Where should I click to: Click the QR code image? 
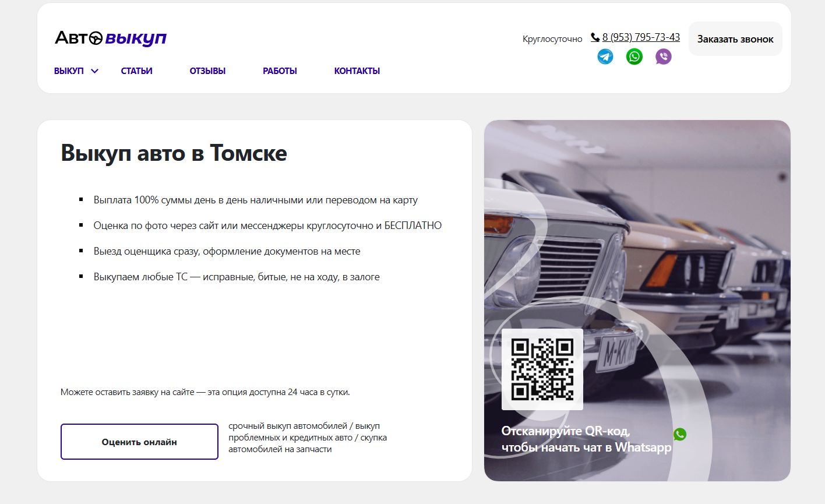point(542,369)
